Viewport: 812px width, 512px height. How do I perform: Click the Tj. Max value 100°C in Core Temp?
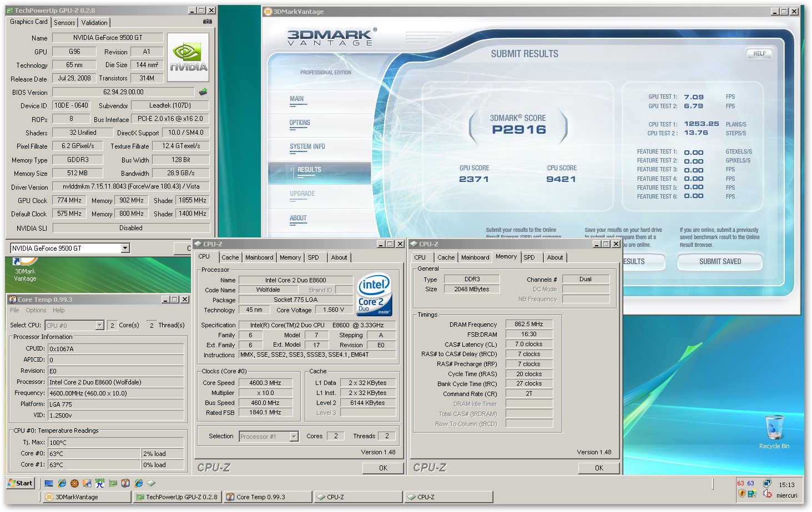(115, 443)
